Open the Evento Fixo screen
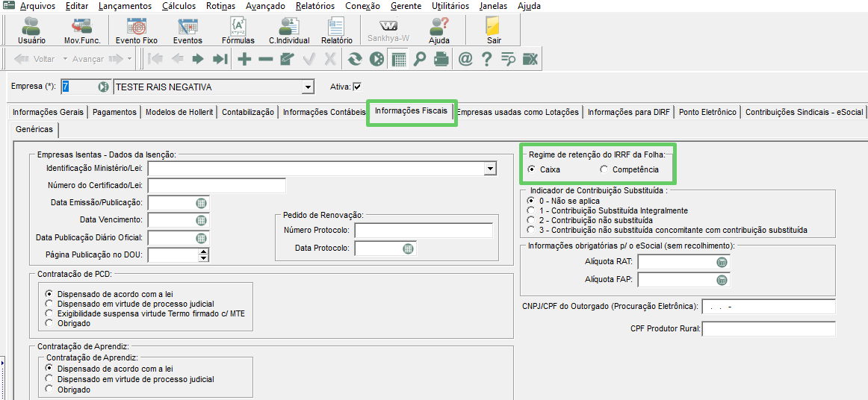The image size is (868, 400). [x=136, y=31]
